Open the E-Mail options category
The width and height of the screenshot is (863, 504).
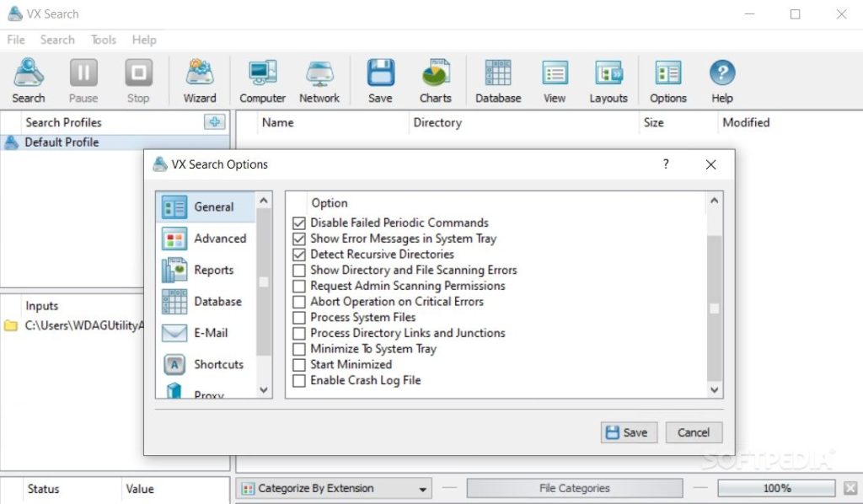click(213, 333)
